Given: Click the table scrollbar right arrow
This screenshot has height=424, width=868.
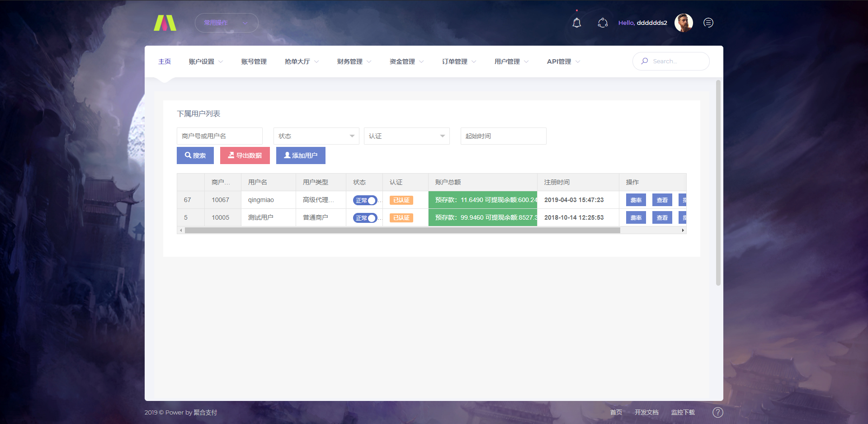Looking at the screenshot, I should [x=683, y=230].
